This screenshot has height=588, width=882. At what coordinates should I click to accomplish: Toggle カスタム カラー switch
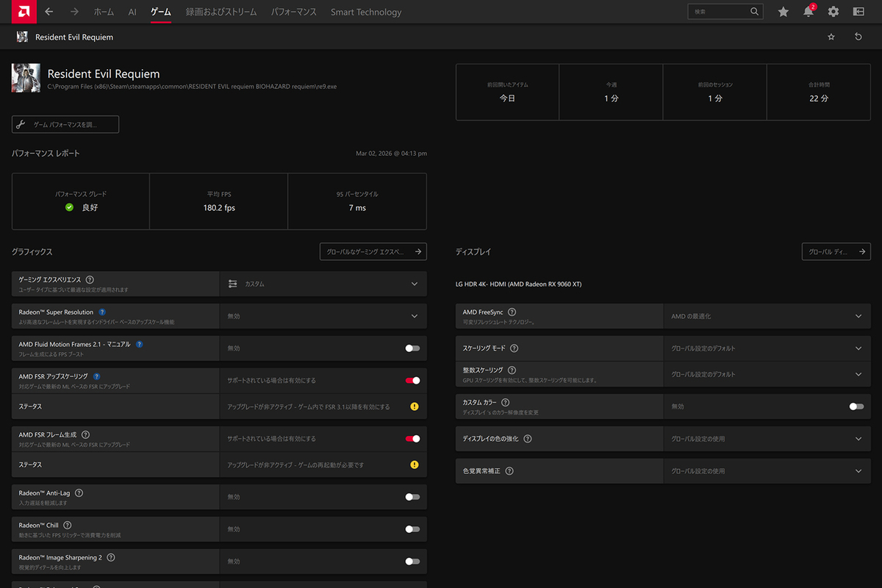pos(856,406)
